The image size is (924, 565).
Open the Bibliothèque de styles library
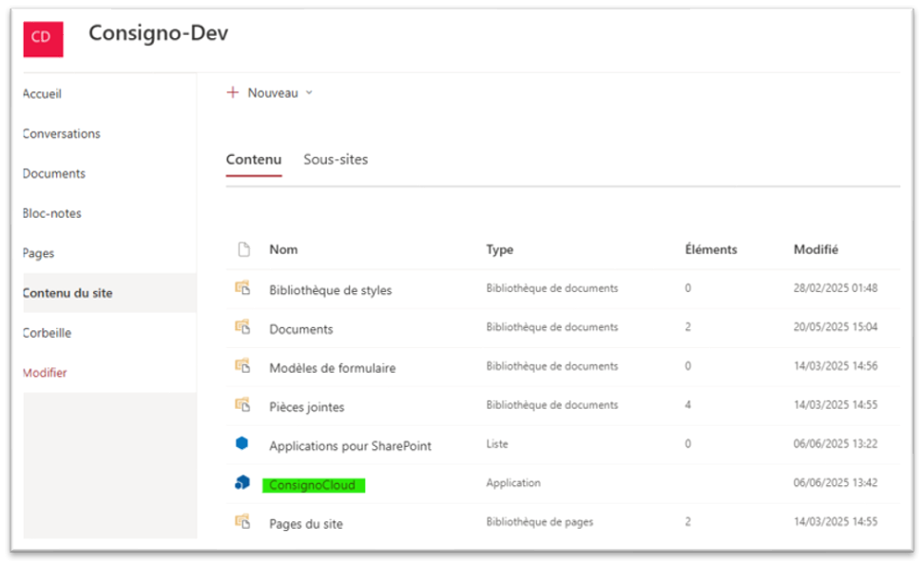click(x=331, y=290)
